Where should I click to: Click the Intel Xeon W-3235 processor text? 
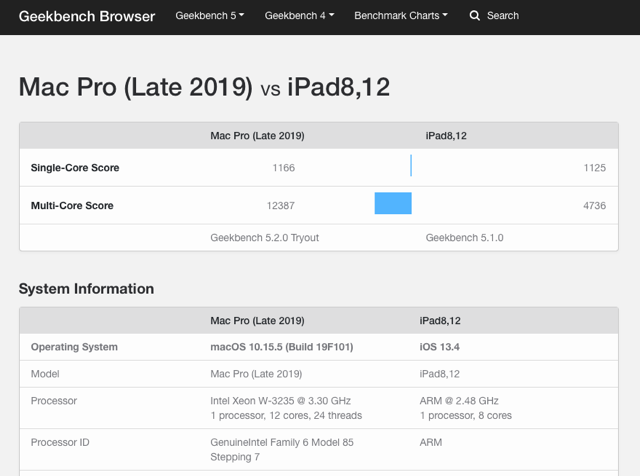[x=280, y=401]
